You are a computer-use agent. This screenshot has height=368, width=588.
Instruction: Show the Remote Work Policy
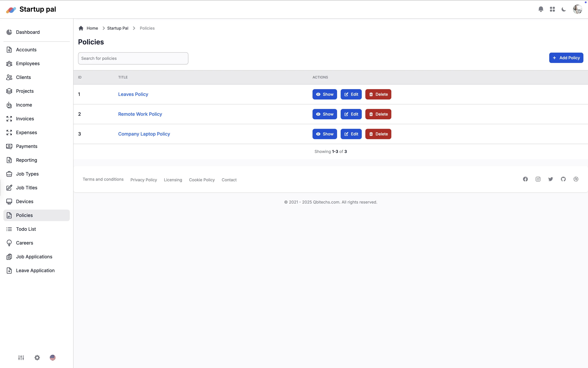click(x=325, y=114)
